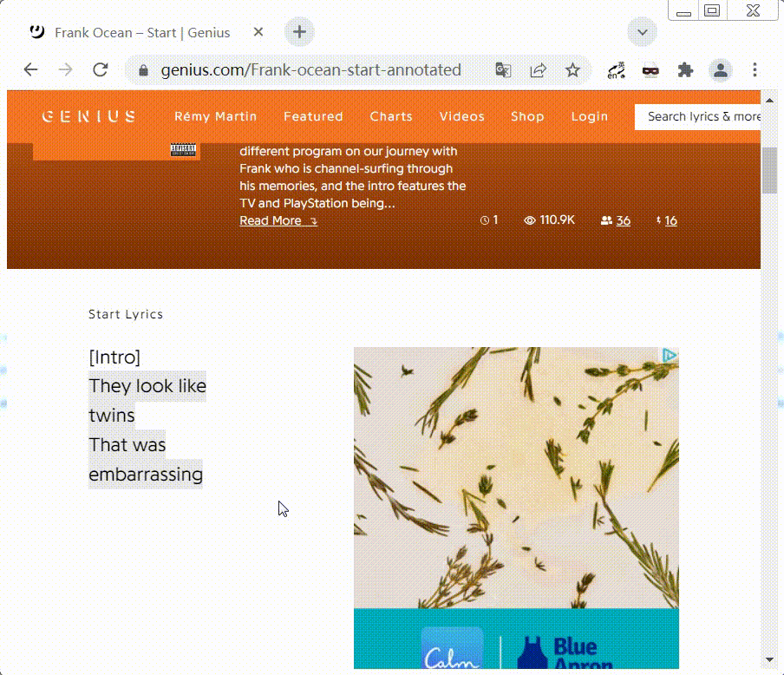The height and width of the screenshot is (675, 784).
Task: Click the Calm logo in the ad
Action: click(x=453, y=648)
